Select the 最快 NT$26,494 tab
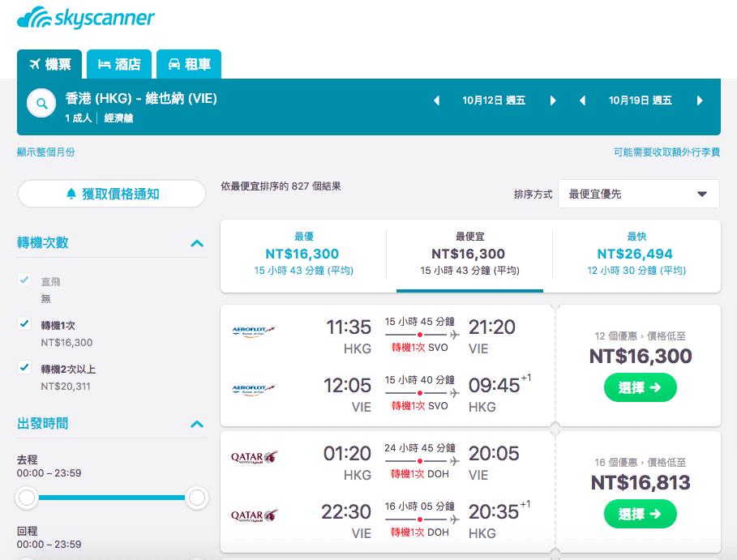This screenshot has width=737, height=560. point(636,254)
